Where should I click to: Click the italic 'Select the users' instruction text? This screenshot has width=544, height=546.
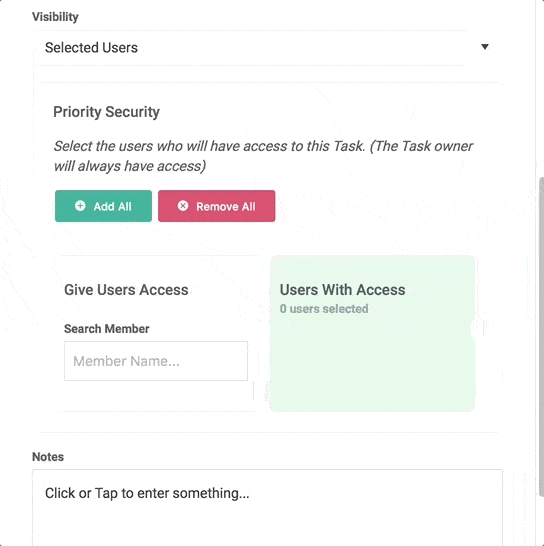coord(263,156)
